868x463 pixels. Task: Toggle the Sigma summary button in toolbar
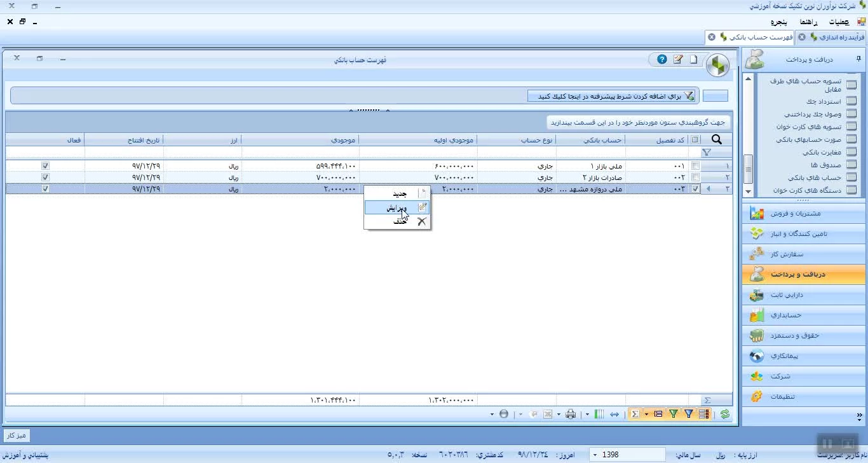[635, 414]
